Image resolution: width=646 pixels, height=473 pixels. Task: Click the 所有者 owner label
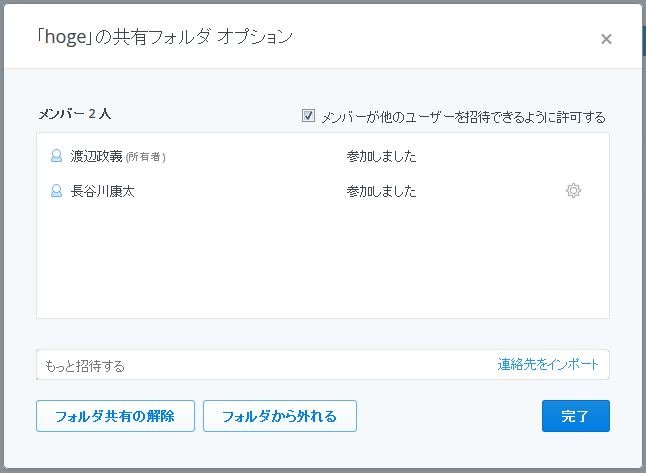145,157
